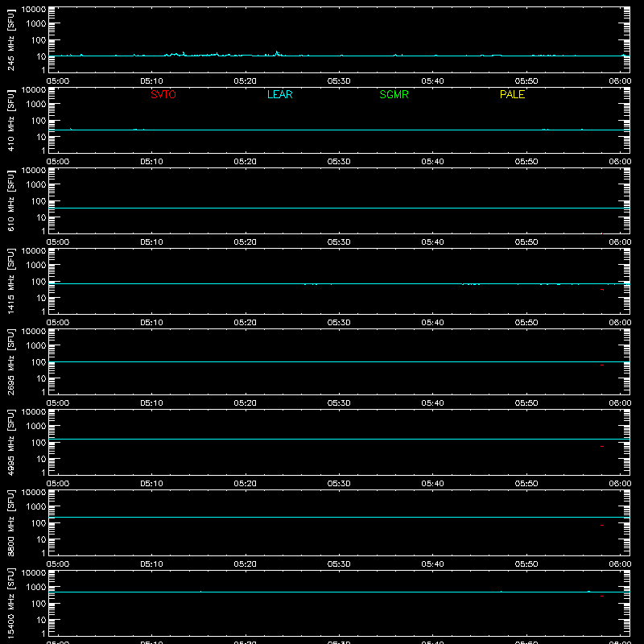Click the 05:20 tick label below 2695 MHz plot
Viewport: 644px width, 644px height.
coord(246,403)
